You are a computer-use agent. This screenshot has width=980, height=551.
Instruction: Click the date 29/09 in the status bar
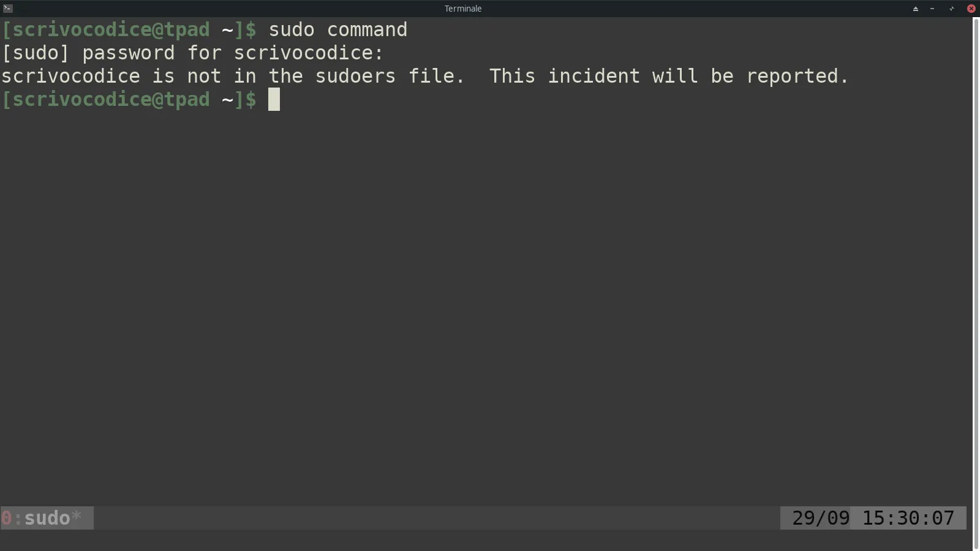tap(820, 517)
